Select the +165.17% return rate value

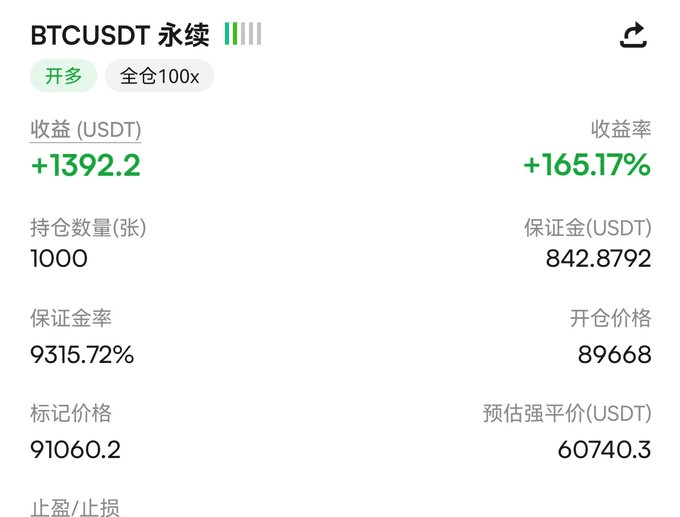(587, 165)
